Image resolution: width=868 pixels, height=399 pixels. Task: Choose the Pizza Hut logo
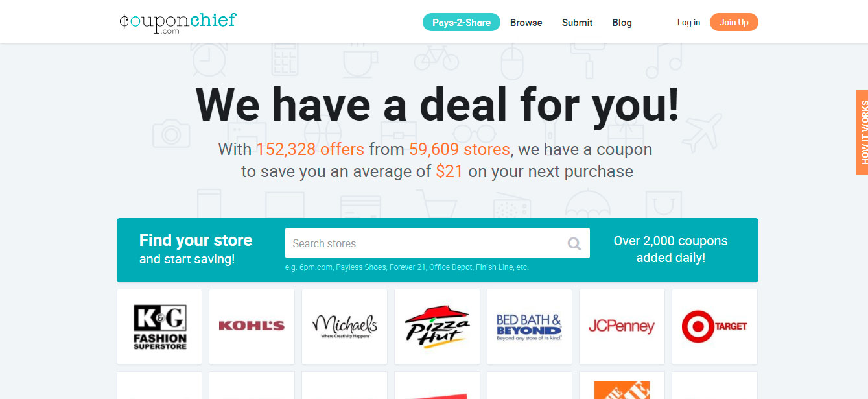[x=437, y=326]
